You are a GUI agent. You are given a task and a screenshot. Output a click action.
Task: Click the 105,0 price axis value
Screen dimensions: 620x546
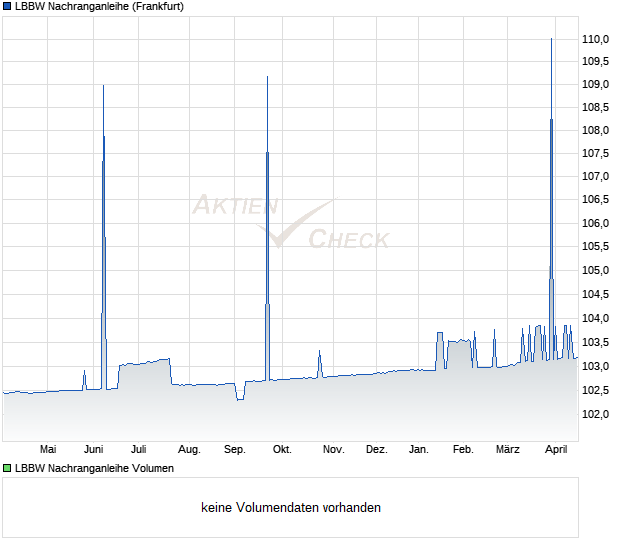pos(595,270)
